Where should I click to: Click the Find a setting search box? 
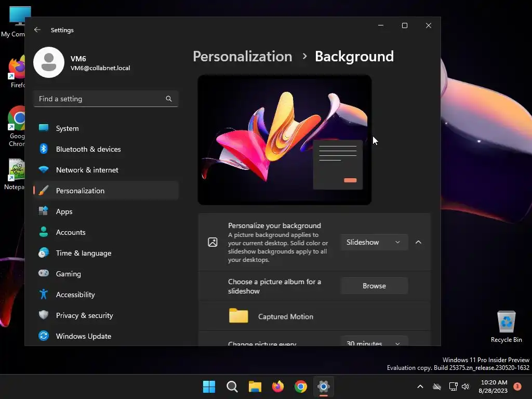pyautogui.click(x=106, y=99)
